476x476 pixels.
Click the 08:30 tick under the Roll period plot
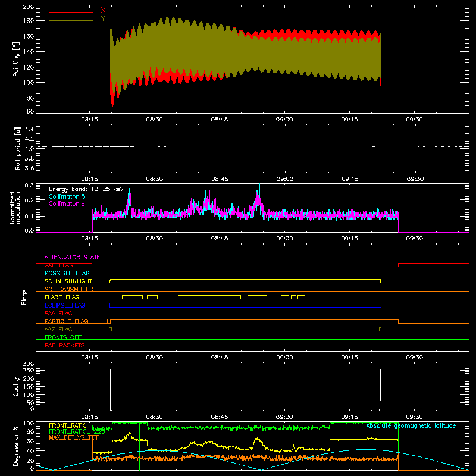tap(155, 179)
